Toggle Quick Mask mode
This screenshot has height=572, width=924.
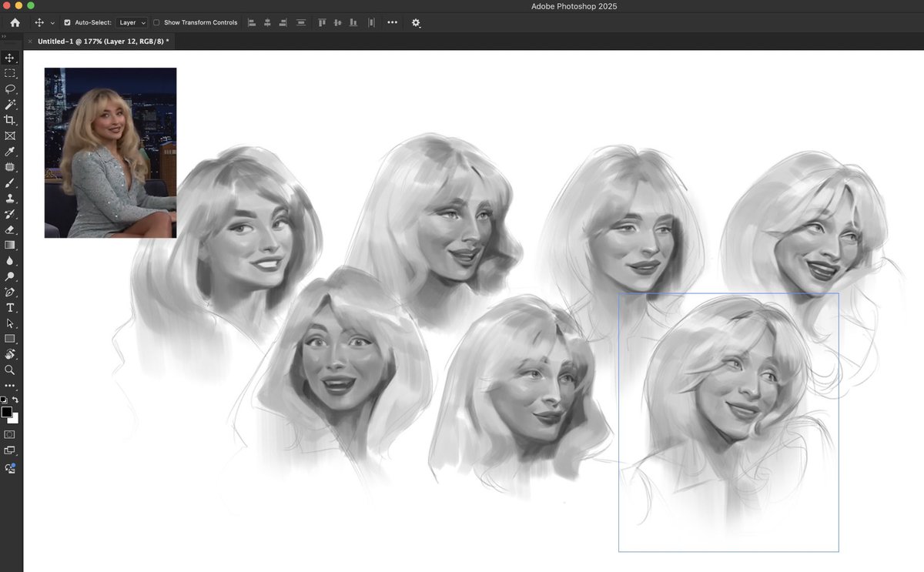coord(10,434)
